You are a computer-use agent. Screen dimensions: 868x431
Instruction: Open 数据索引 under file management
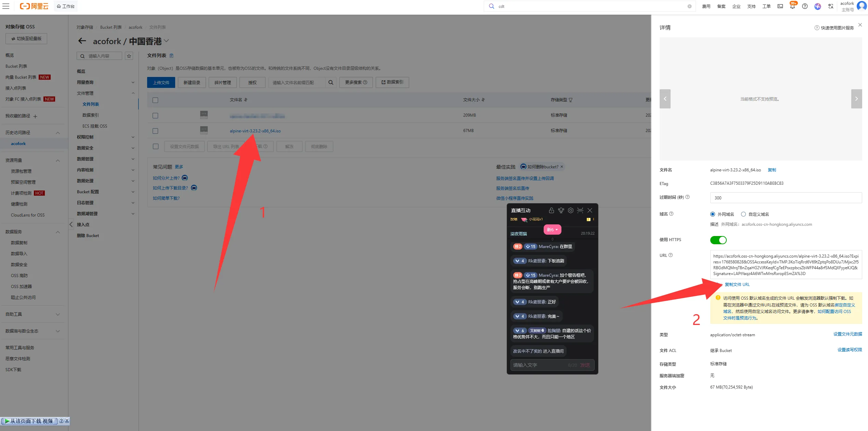point(91,115)
